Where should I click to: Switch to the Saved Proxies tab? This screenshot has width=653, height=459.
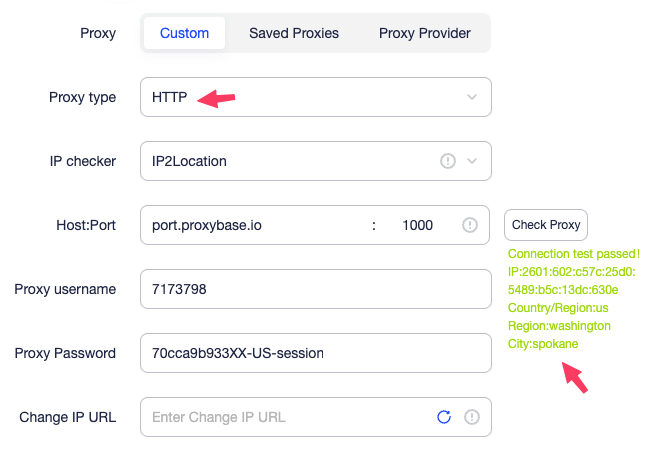coord(294,33)
